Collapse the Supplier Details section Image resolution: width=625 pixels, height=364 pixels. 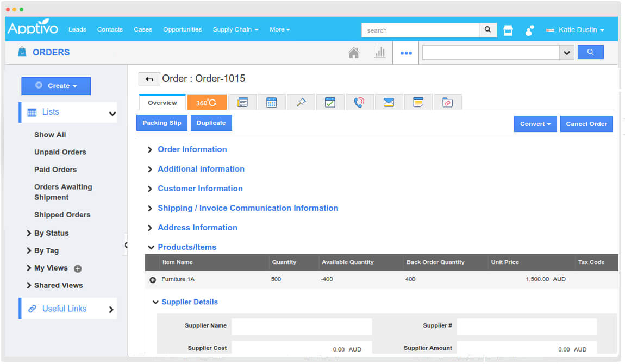click(x=189, y=302)
